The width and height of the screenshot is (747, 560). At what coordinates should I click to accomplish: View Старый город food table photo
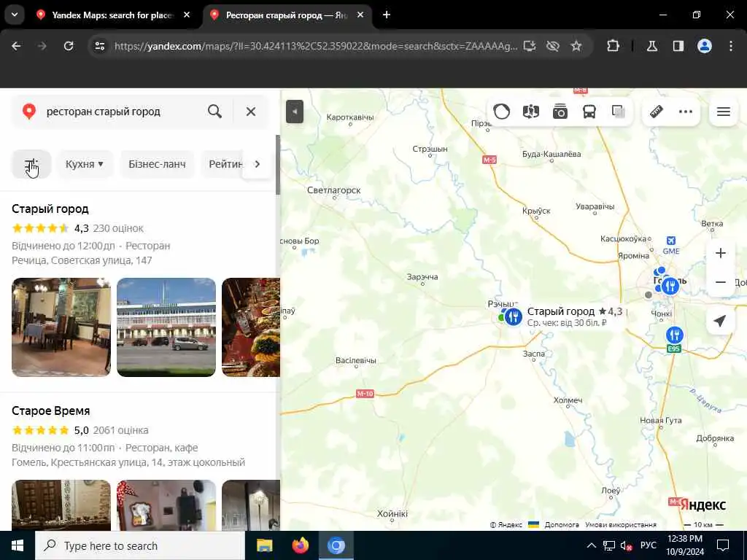[x=251, y=327]
